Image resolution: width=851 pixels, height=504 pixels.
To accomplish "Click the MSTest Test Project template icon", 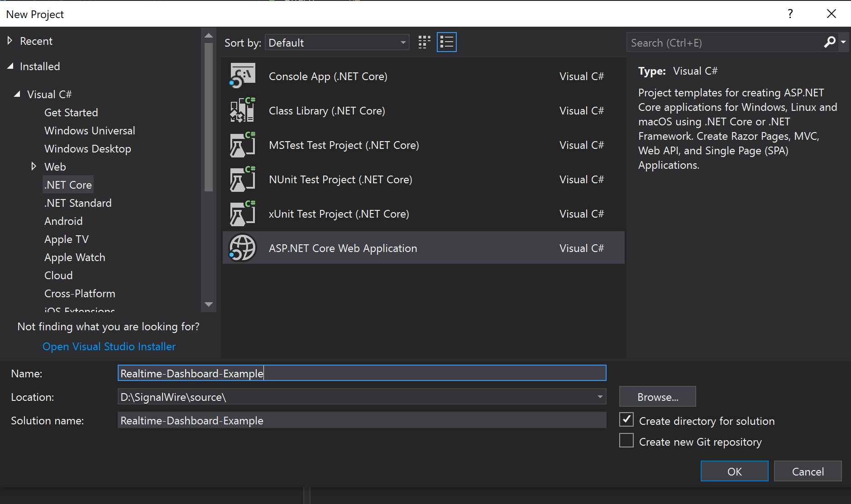I will [x=243, y=144].
